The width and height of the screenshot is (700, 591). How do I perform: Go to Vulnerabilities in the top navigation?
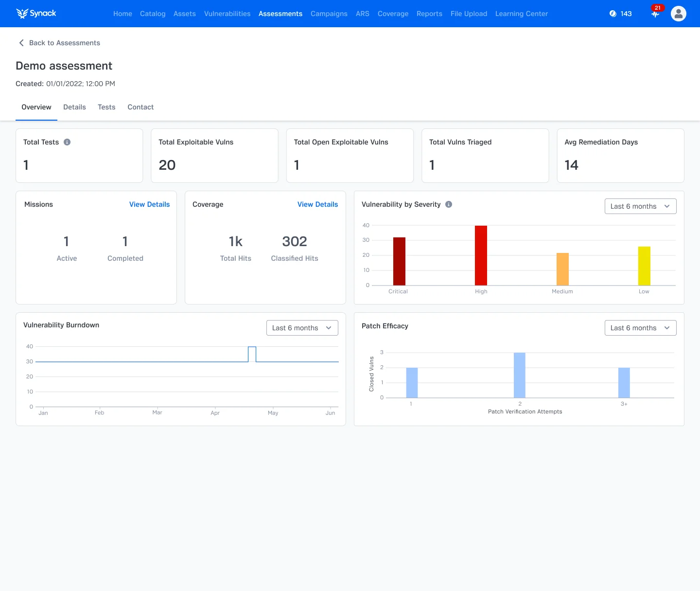(227, 14)
